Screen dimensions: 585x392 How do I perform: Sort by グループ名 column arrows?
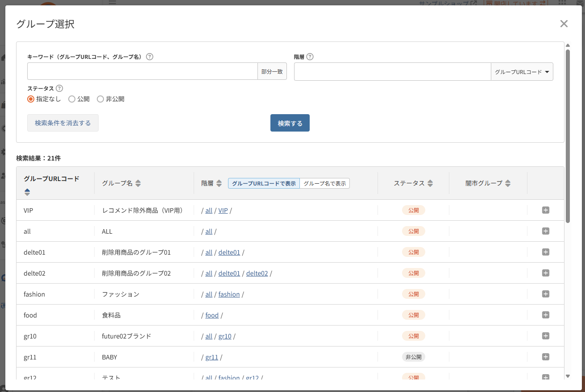point(138,183)
